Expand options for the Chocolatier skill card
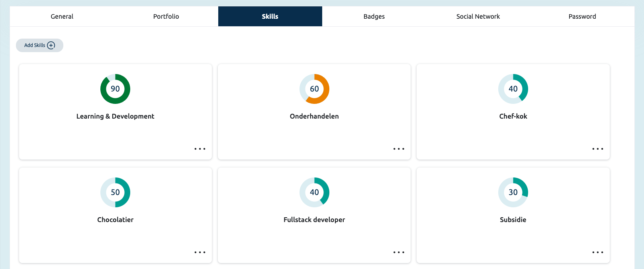 pyautogui.click(x=200, y=252)
